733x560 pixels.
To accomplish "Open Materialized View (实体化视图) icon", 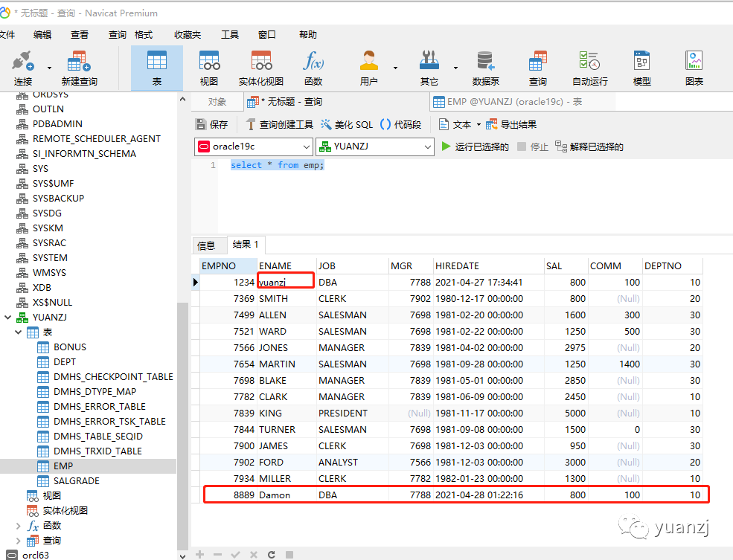I will pyautogui.click(x=261, y=68).
